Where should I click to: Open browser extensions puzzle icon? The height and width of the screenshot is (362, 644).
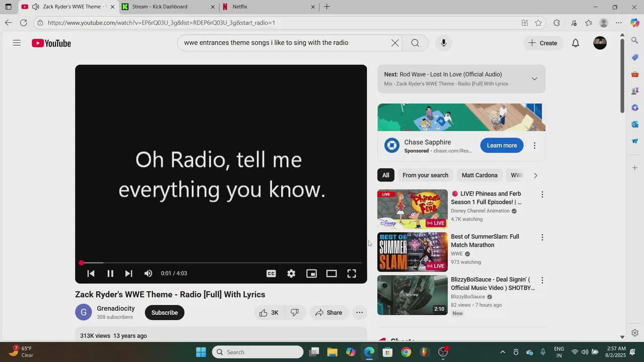556,23
